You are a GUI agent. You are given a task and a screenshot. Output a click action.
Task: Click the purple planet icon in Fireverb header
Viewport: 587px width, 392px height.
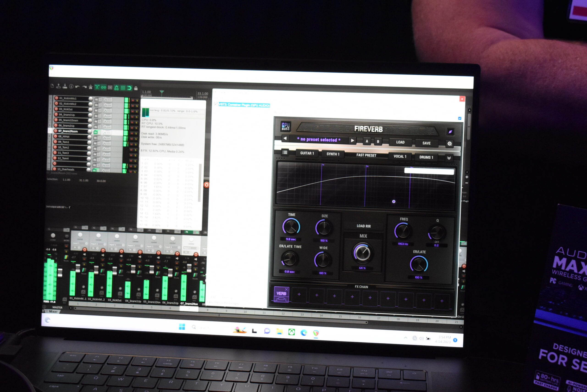click(x=450, y=132)
